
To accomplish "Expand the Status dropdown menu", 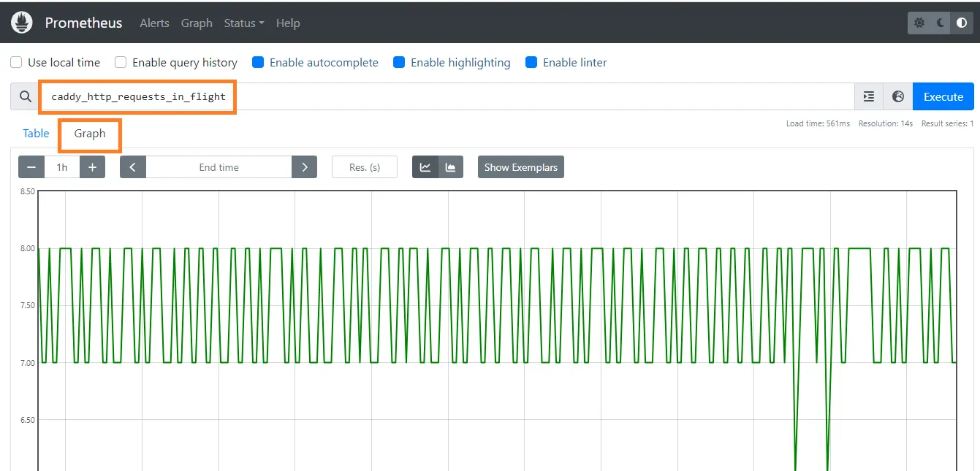I will pos(244,23).
